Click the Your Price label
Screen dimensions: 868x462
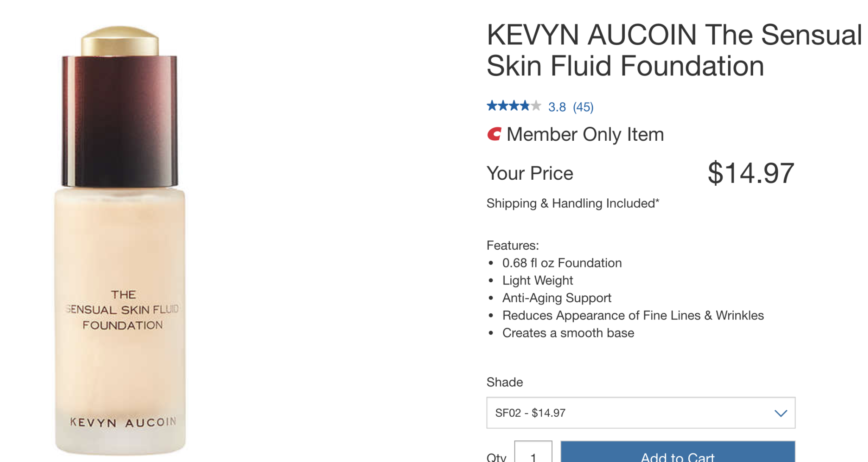[530, 173]
